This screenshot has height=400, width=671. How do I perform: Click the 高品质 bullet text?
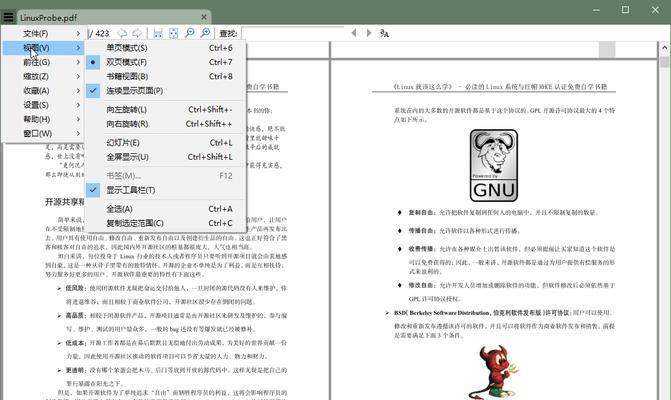(75, 315)
